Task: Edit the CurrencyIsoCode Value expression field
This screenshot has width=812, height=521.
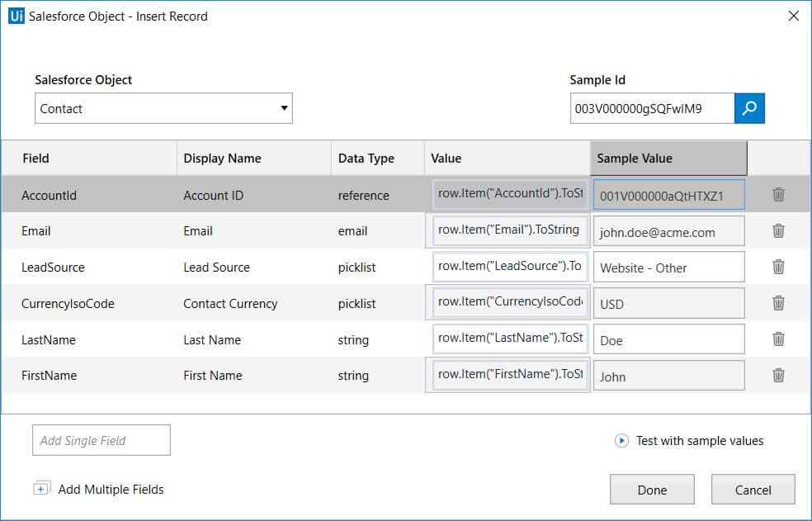Action: [510, 302]
